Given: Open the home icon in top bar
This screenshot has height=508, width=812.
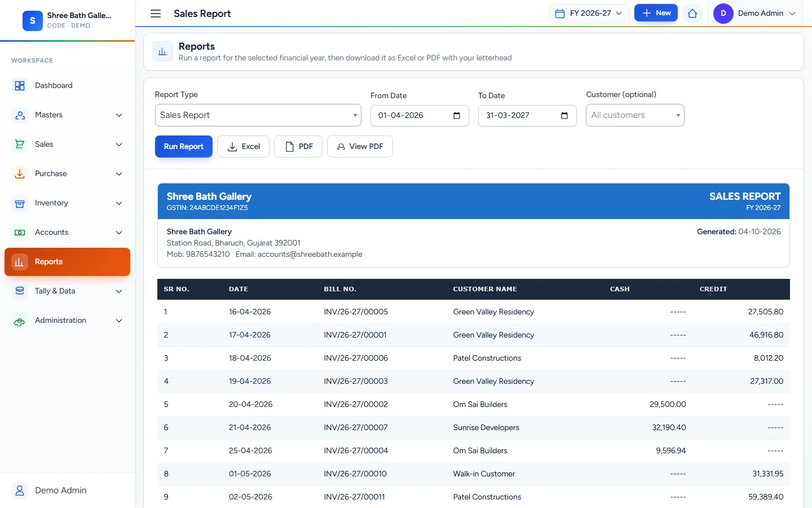Looking at the screenshot, I should pyautogui.click(x=692, y=14).
